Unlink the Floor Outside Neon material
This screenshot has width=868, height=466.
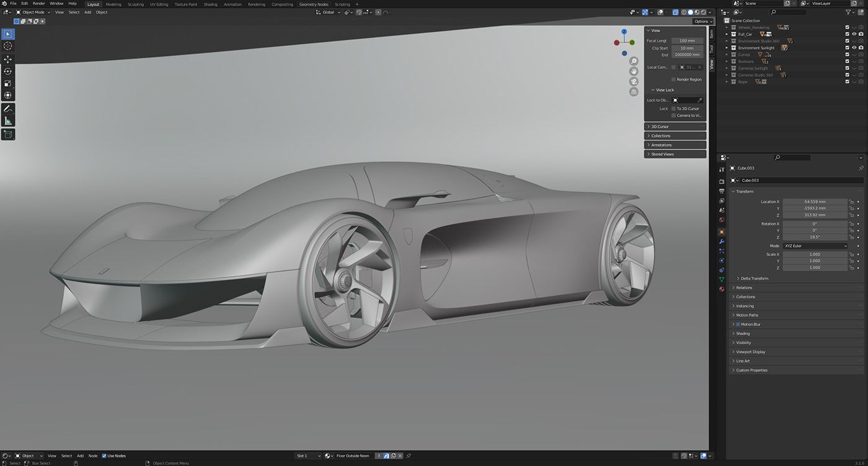[400, 455]
